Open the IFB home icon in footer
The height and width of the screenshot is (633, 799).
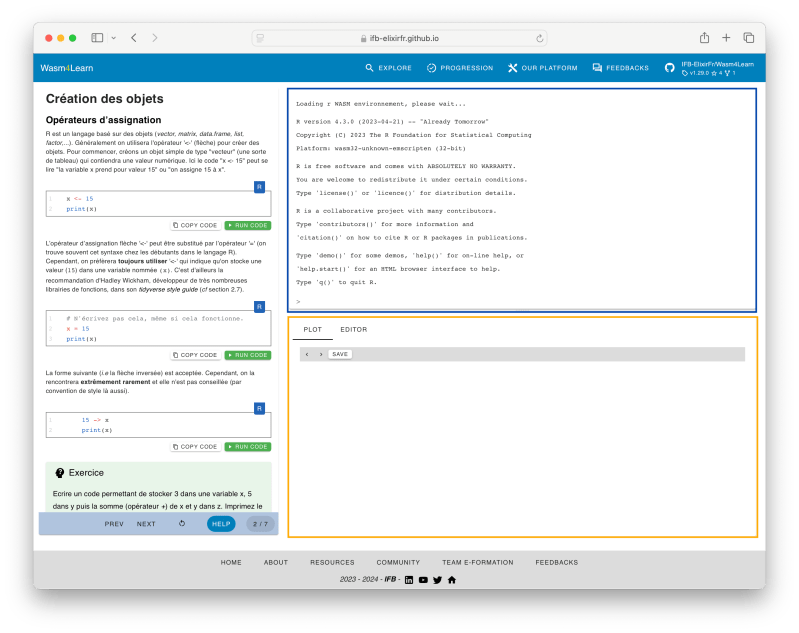click(x=451, y=580)
